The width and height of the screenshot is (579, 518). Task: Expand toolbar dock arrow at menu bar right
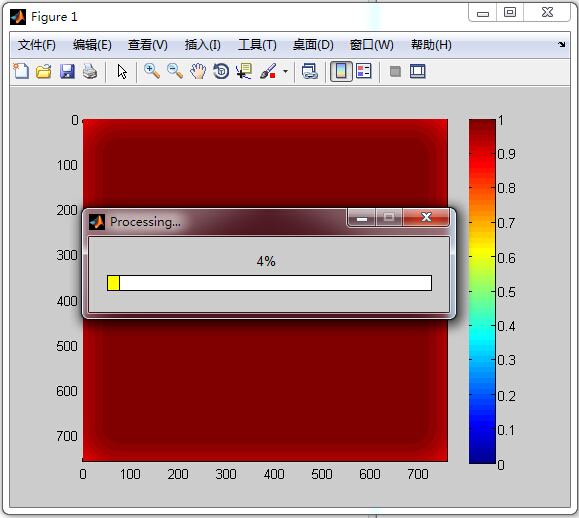click(x=561, y=44)
